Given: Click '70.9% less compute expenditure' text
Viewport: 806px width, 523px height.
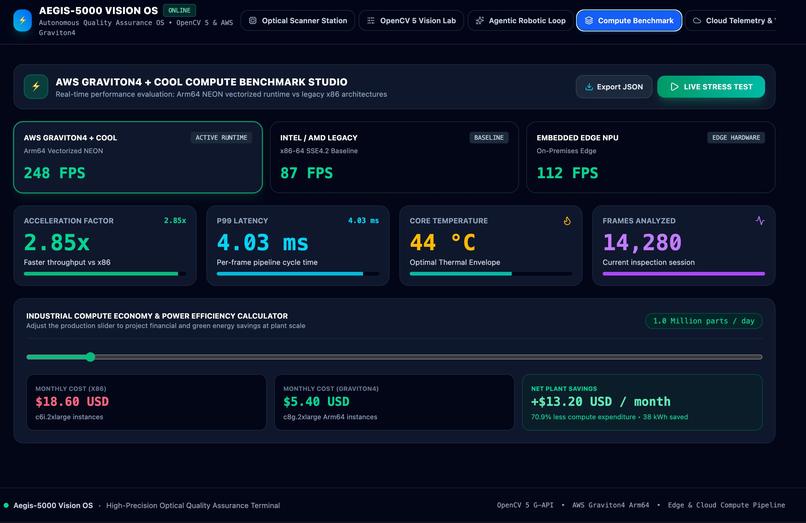Looking at the screenshot, I should pyautogui.click(x=583, y=417).
